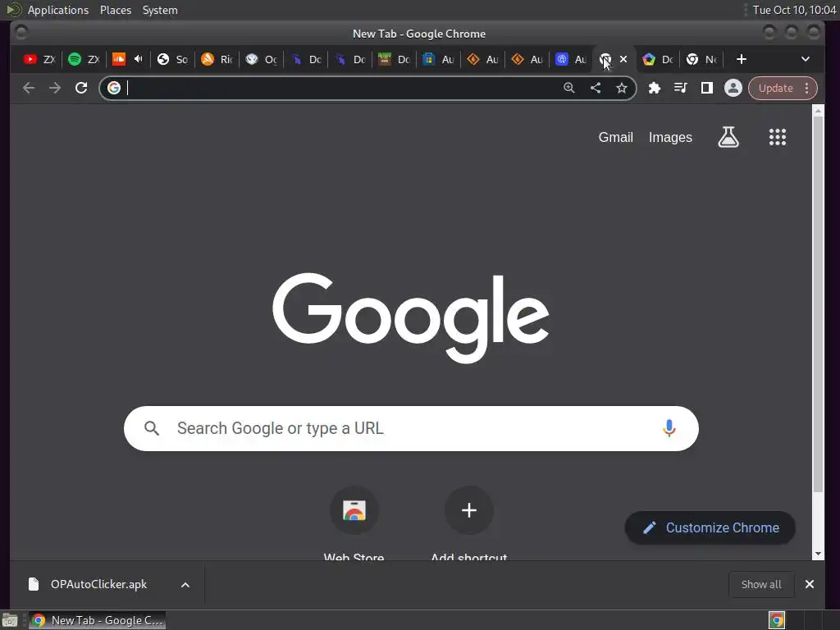Open the Images link

click(670, 138)
